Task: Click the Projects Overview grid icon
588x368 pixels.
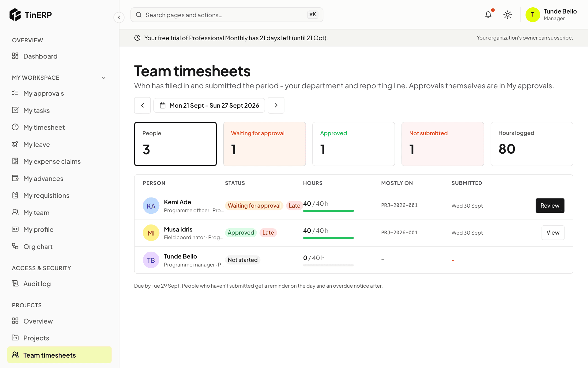Action: (15, 321)
